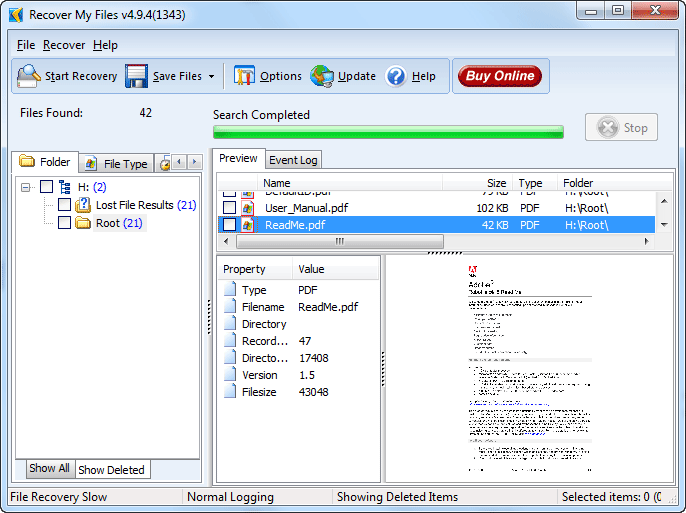
Task: Click the Buy Online button
Action: [x=500, y=76]
